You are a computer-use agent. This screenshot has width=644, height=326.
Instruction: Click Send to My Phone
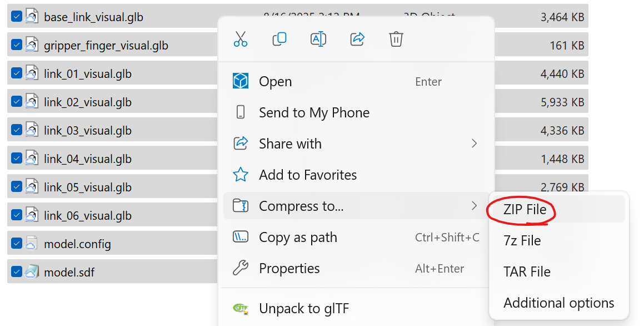[314, 112]
